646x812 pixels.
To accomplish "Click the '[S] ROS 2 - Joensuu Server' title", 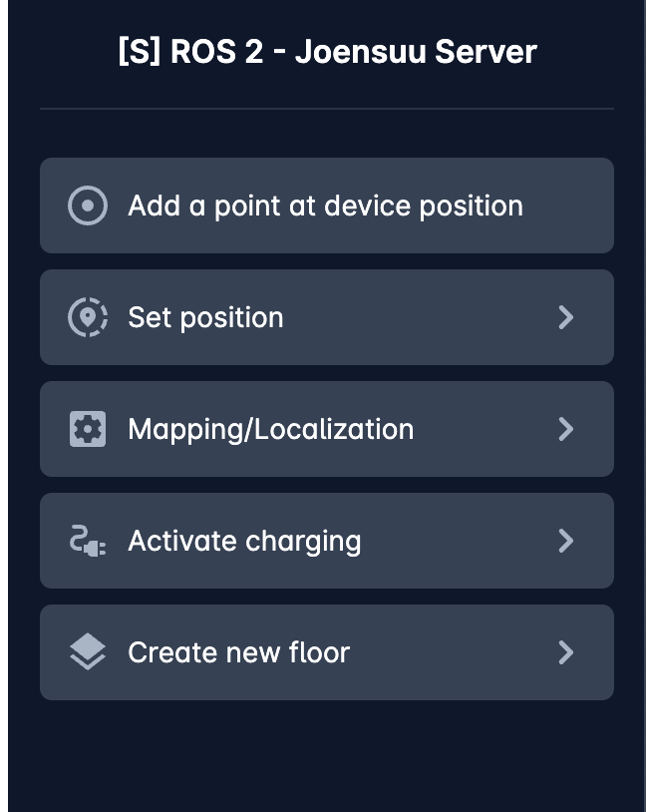I will click(327, 52).
